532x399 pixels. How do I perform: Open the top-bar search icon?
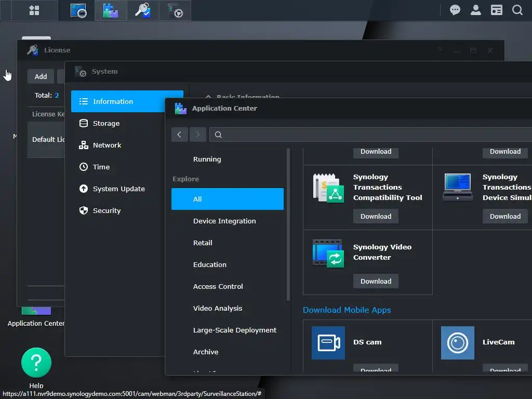[517, 10]
